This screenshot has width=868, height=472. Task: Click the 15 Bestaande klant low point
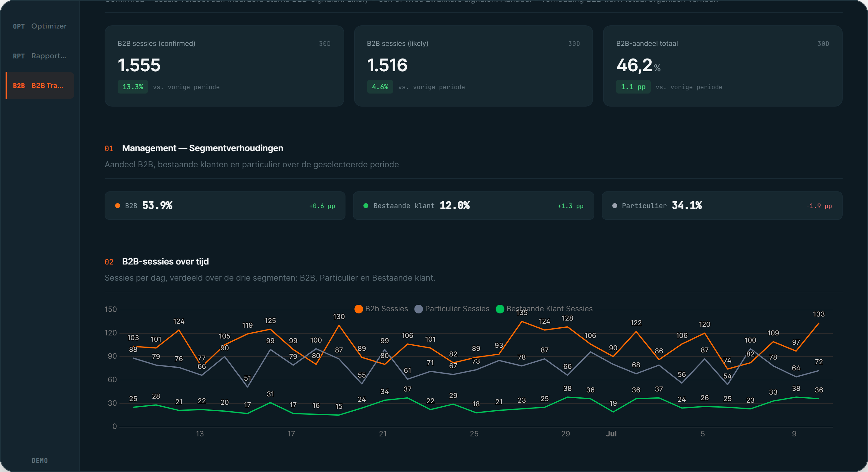coord(339,415)
